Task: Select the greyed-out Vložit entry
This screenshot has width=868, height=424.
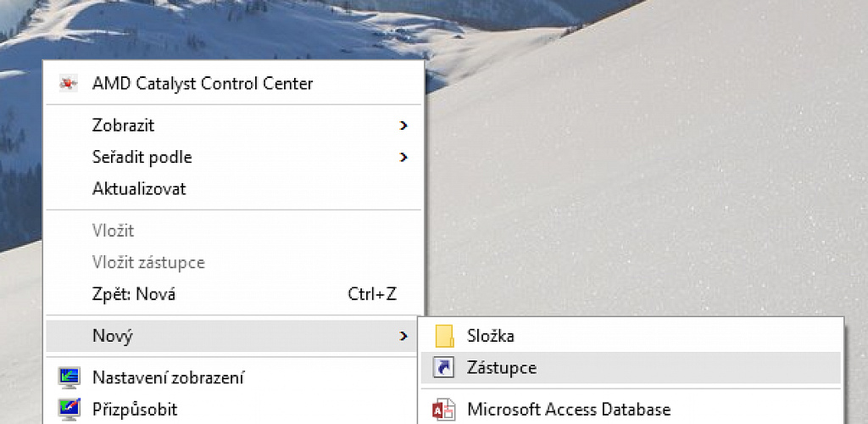Action: coord(113,231)
